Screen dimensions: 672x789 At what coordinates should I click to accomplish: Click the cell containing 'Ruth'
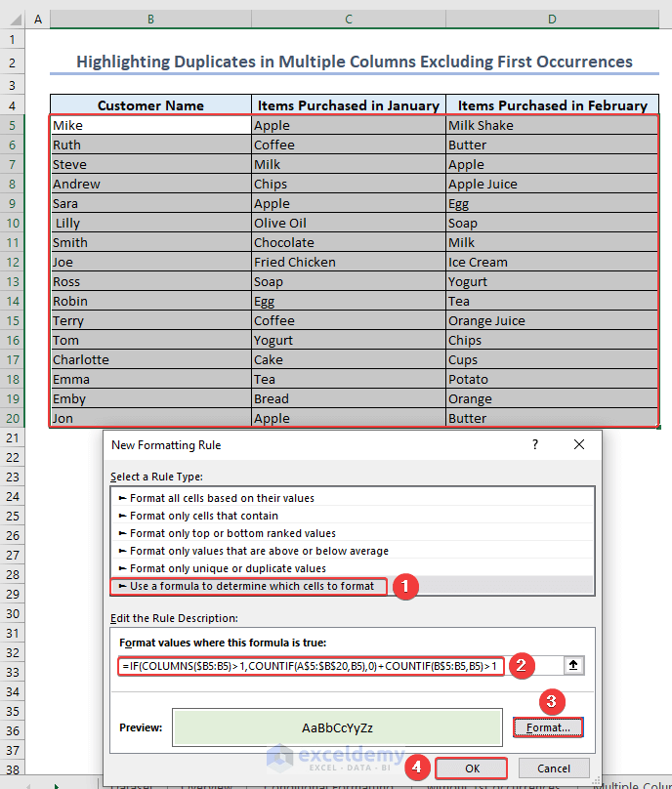(x=150, y=145)
